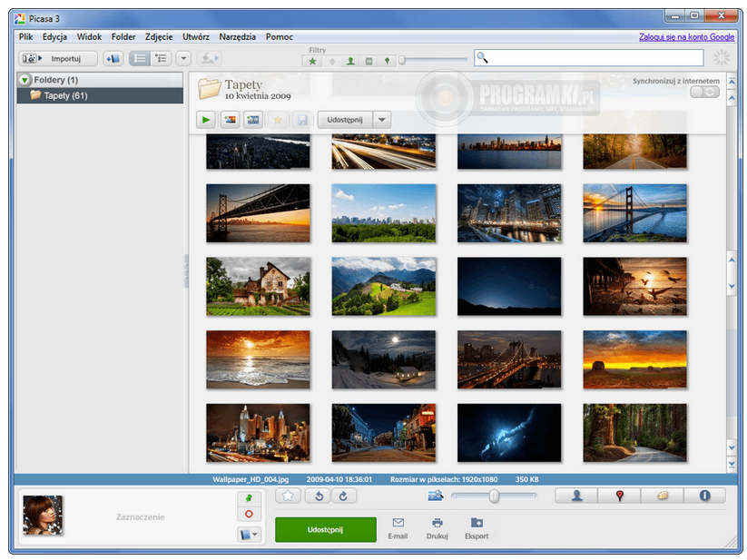Open the Widok menu

[x=90, y=36]
